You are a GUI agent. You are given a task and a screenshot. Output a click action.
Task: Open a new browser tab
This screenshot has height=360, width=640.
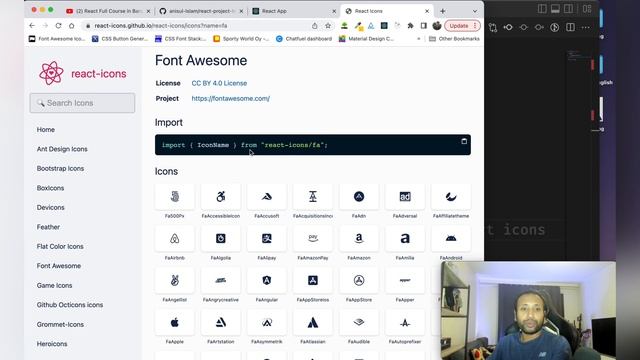click(x=442, y=11)
